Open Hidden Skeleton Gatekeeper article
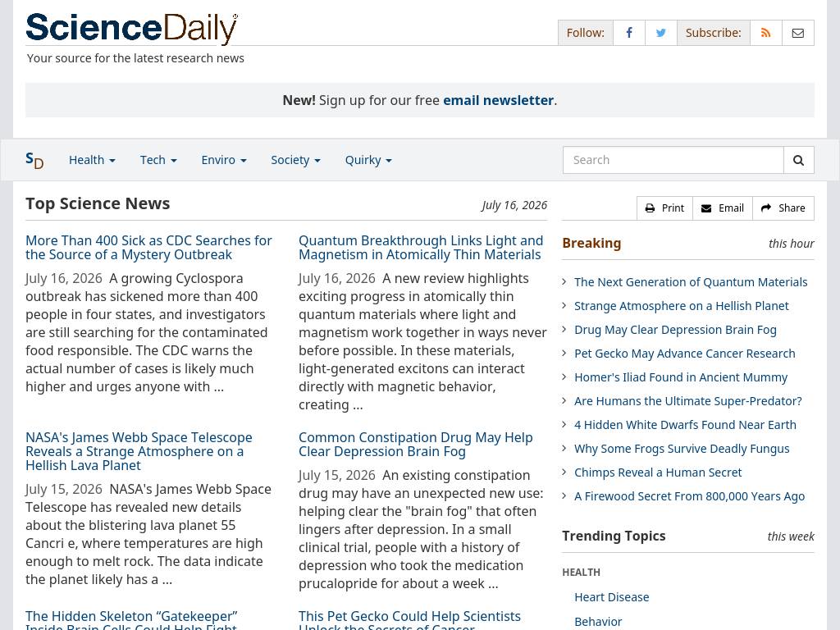840x630 pixels. 131,620
